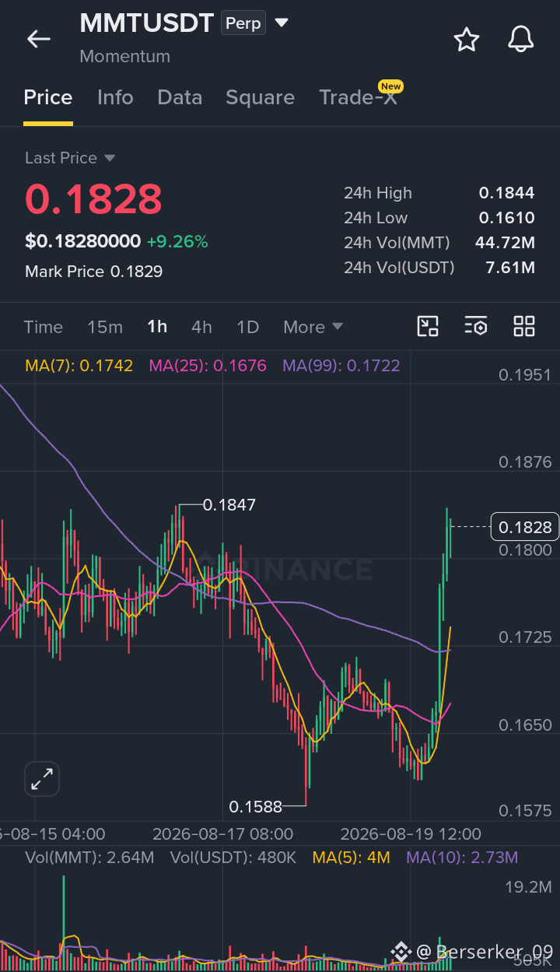Tap the +9.26% price change
Image resolution: width=560 pixels, height=972 pixels.
pos(177,242)
